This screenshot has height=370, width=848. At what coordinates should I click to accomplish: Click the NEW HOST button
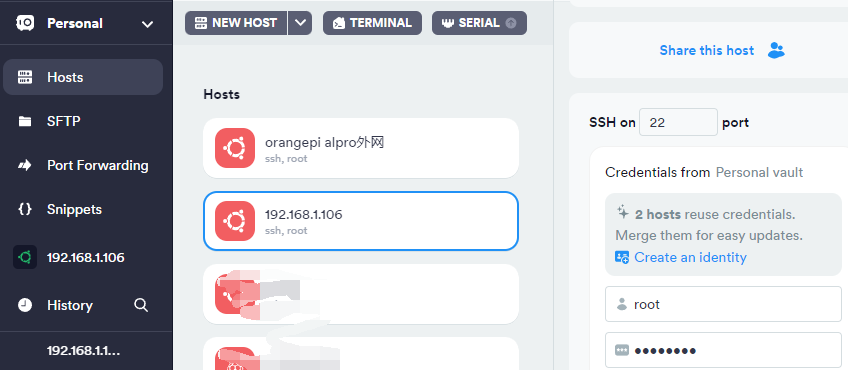pos(236,23)
